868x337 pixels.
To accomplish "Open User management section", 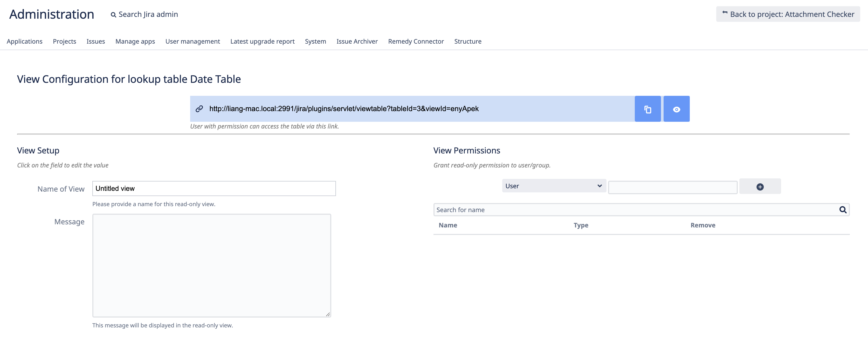I will tap(192, 41).
